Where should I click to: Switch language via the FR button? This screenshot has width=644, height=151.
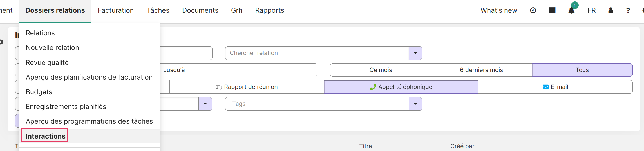click(592, 10)
